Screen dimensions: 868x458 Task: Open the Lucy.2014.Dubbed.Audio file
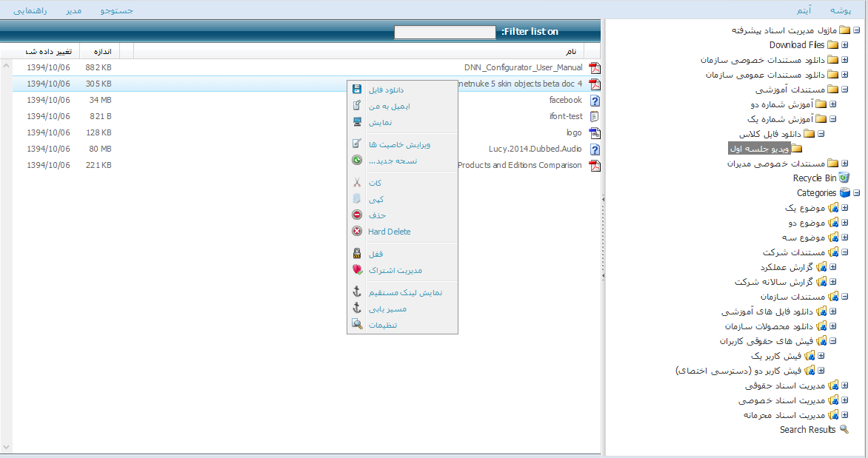[x=535, y=149]
